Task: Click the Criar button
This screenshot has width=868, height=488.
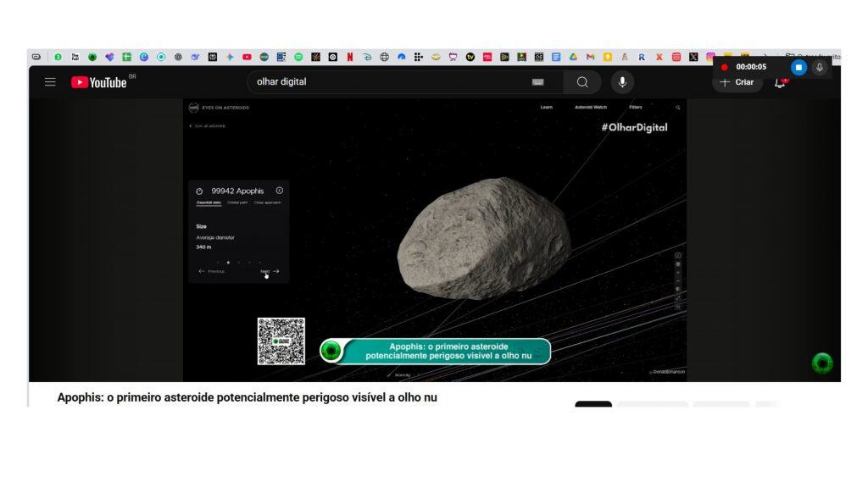Action: pos(737,82)
